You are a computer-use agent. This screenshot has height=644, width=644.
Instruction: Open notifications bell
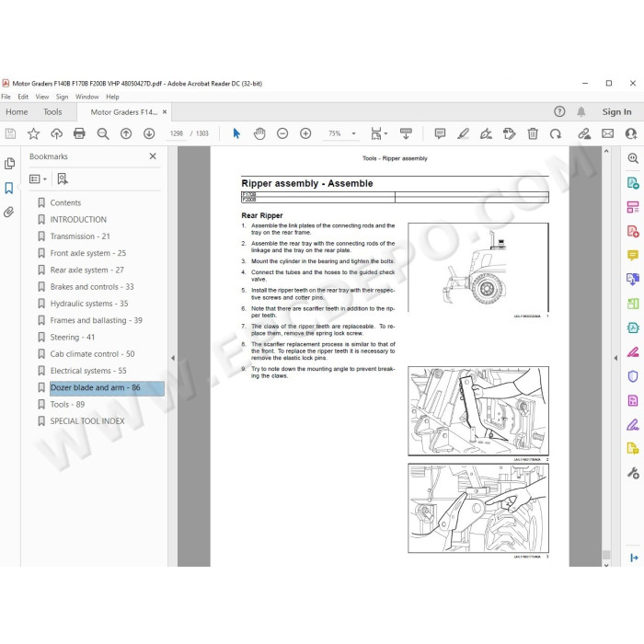[581, 111]
